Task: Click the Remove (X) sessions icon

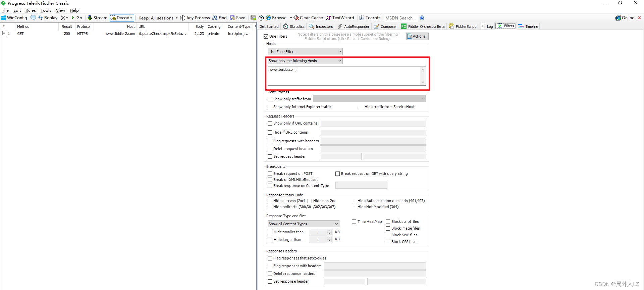Action: pos(63,18)
